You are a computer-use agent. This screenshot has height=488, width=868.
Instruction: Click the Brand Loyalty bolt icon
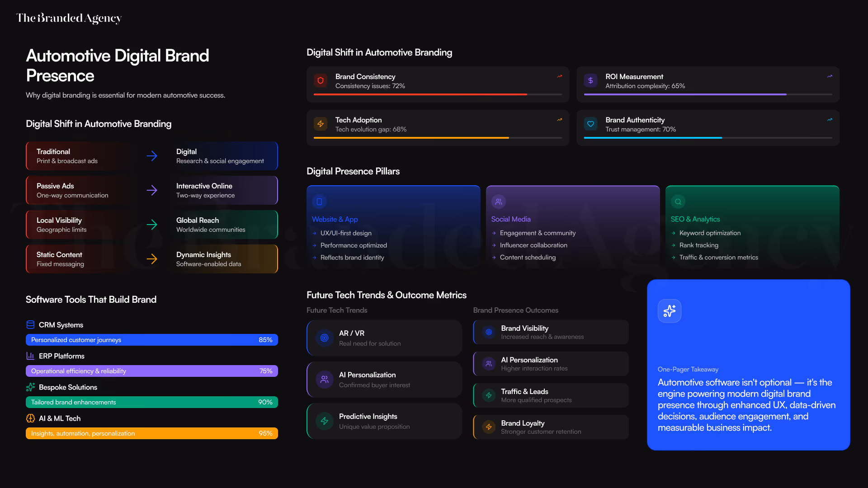click(489, 427)
